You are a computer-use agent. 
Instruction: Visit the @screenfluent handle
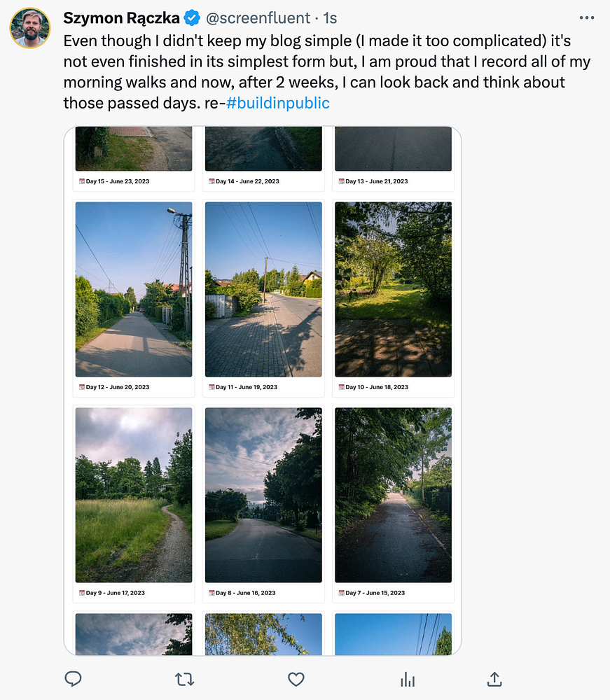[x=258, y=18]
